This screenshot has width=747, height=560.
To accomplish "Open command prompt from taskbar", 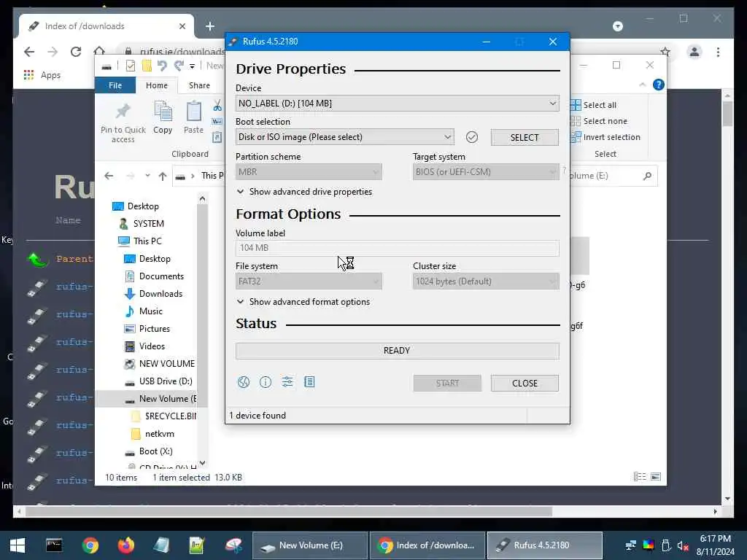I will coord(54,545).
